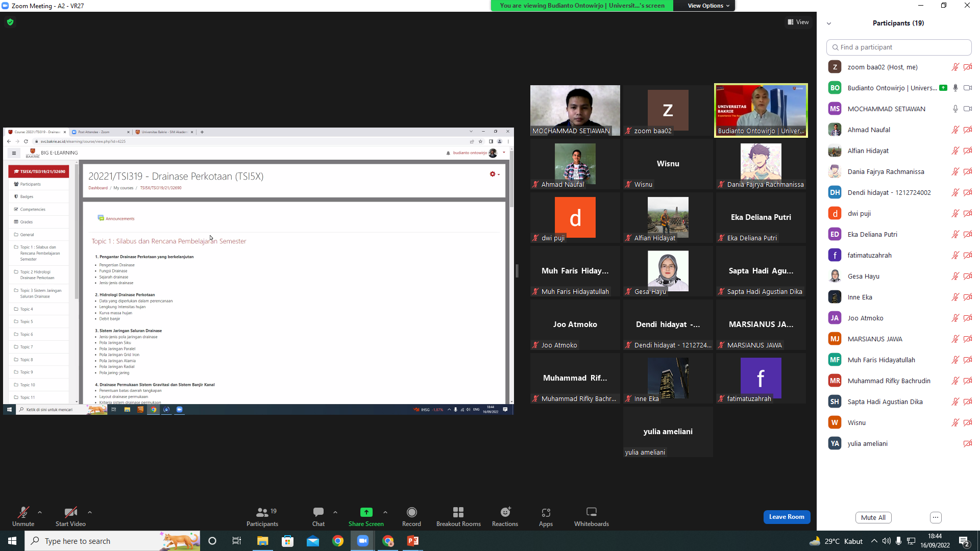Toggle the Participants panel button
Viewport: 980px width, 551px height.
[x=262, y=516]
